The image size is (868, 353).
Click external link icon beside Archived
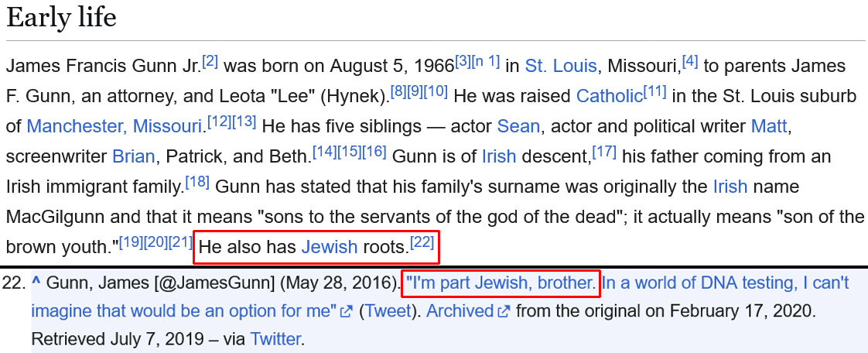coord(504,311)
